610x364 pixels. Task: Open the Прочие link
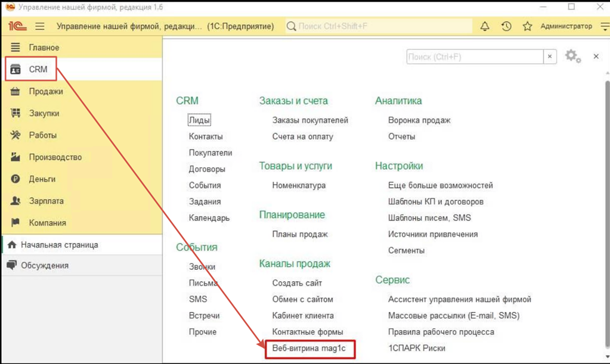pos(203,332)
